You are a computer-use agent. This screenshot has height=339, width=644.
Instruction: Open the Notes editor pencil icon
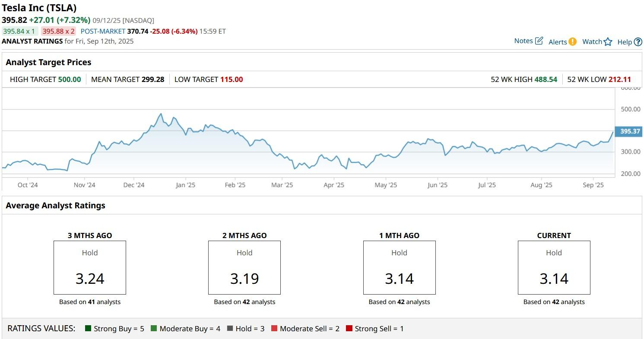(x=539, y=40)
